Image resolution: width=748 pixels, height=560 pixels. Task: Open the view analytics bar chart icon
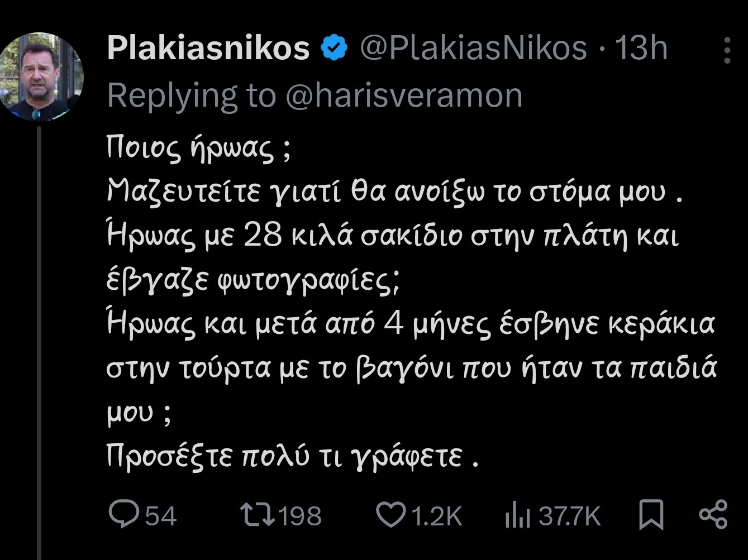tap(517, 515)
